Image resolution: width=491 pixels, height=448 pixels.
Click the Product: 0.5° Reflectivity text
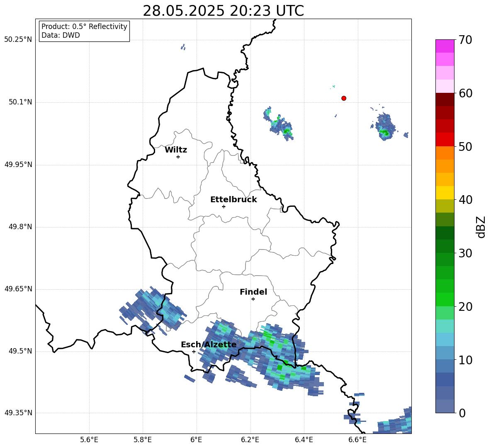(x=84, y=27)
